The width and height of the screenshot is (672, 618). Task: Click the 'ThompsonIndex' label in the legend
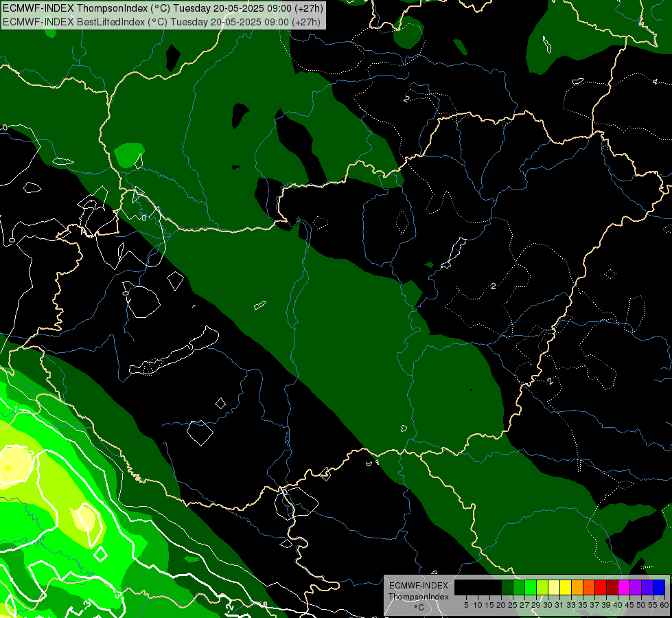(419, 597)
